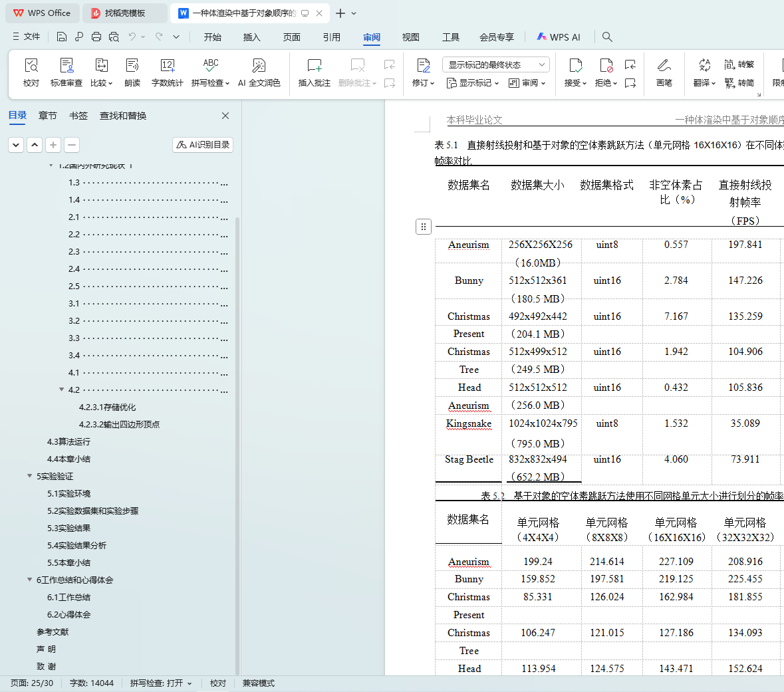Click the navigation pane vertical scrollbar
The image size is (784, 692).
click(x=237, y=445)
